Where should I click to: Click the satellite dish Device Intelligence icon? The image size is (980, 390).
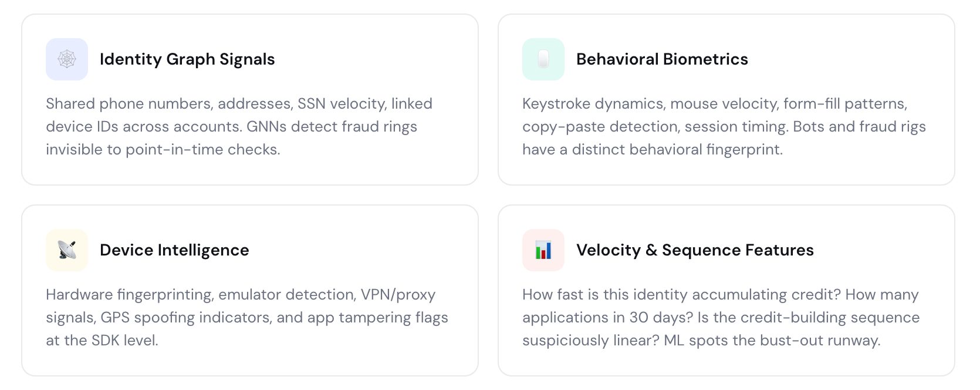[67, 250]
